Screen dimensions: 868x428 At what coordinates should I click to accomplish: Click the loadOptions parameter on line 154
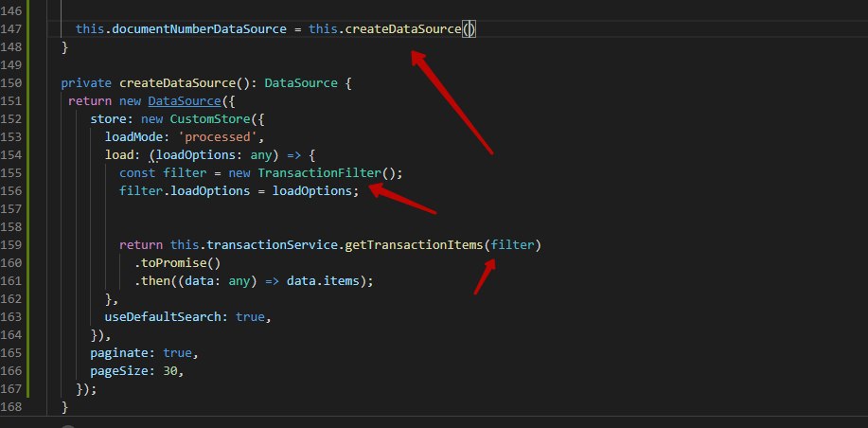[x=196, y=155]
